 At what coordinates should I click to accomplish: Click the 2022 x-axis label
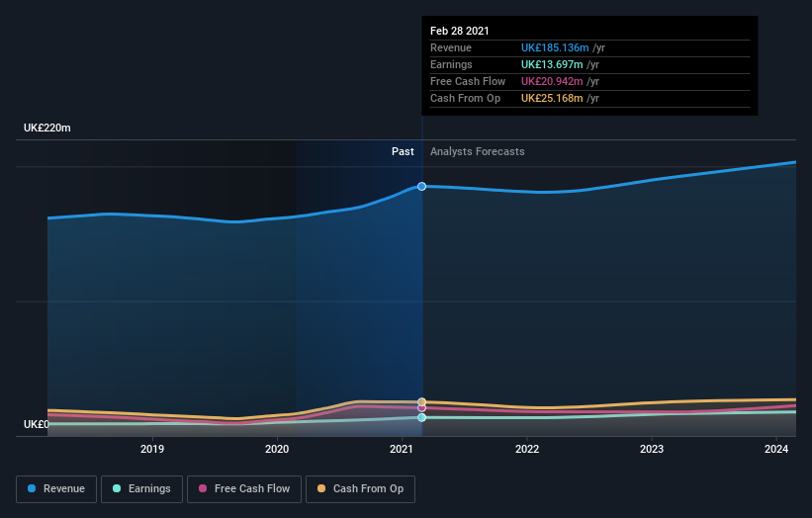point(527,449)
